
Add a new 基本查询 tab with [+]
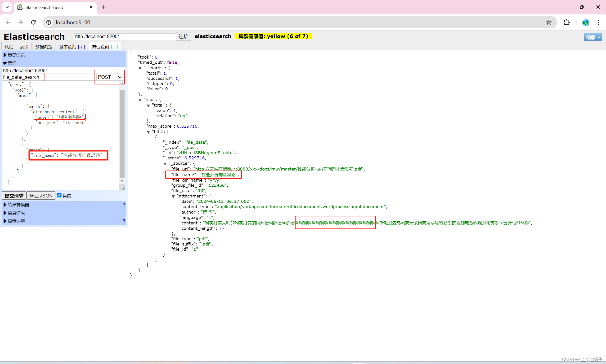(81, 47)
